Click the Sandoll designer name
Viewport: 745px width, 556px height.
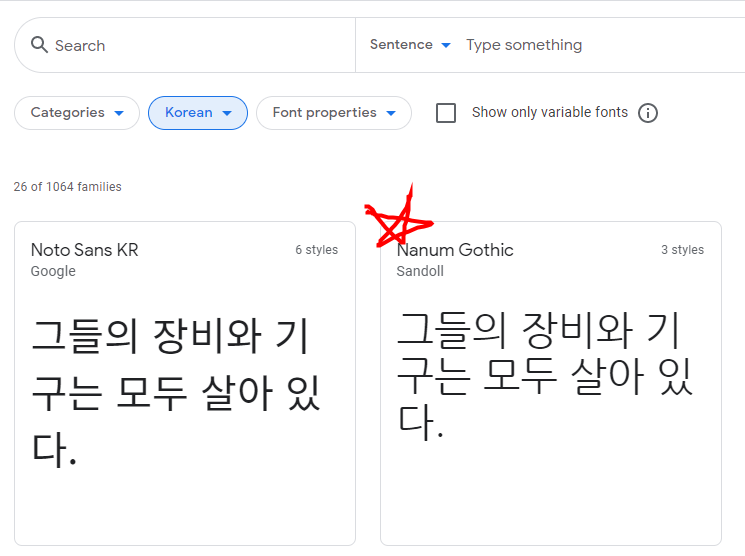420,271
